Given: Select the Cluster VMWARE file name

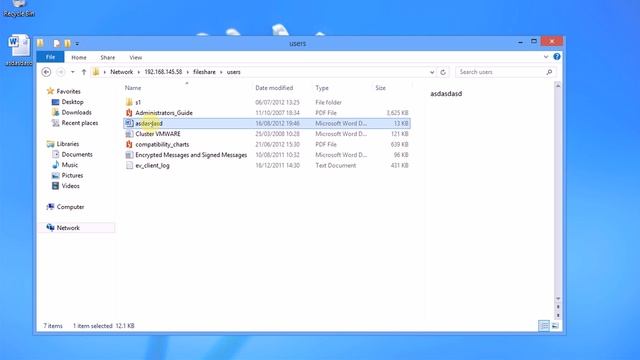Looking at the screenshot, I should tap(158, 134).
